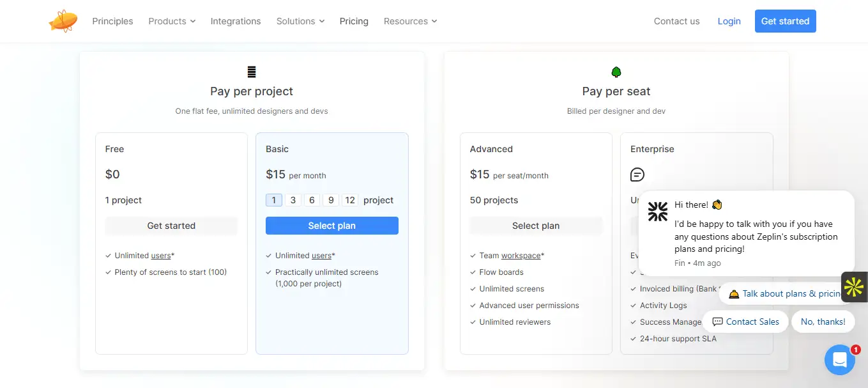
Task: Click the yellow starburst side widget
Action: pyautogui.click(x=854, y=287)
